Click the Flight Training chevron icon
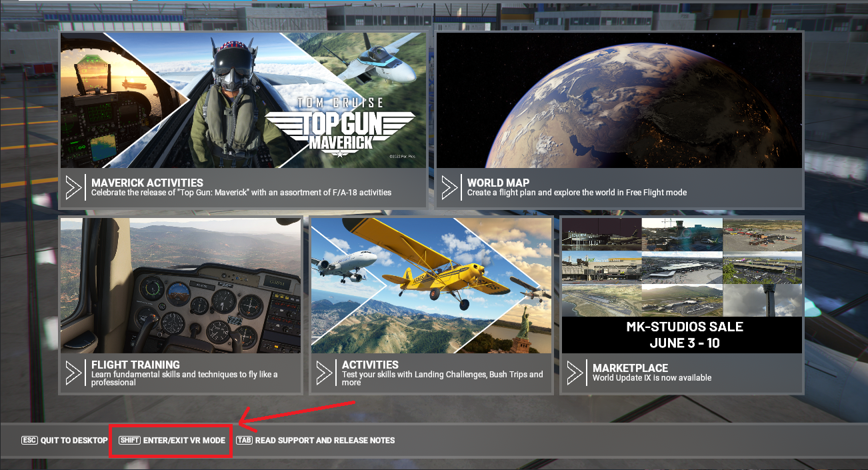This screenshot has width=868, height=470. [x=73, y=373]
